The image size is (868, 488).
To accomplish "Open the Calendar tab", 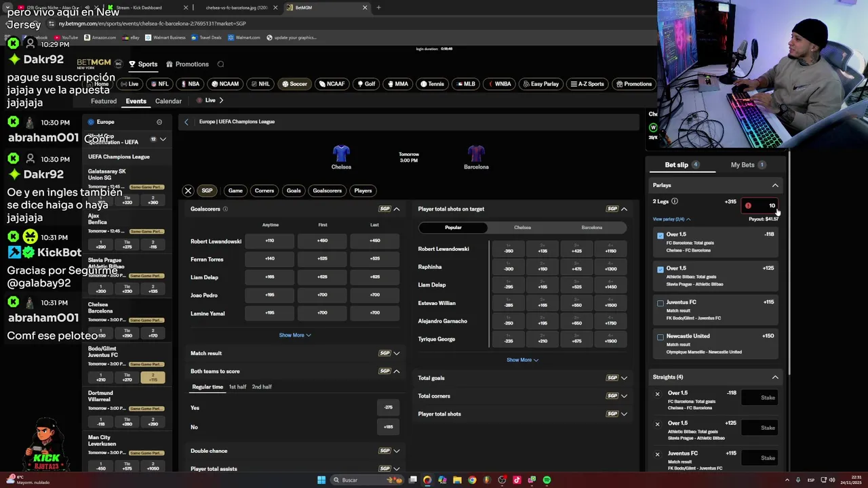I will (168, 101).
